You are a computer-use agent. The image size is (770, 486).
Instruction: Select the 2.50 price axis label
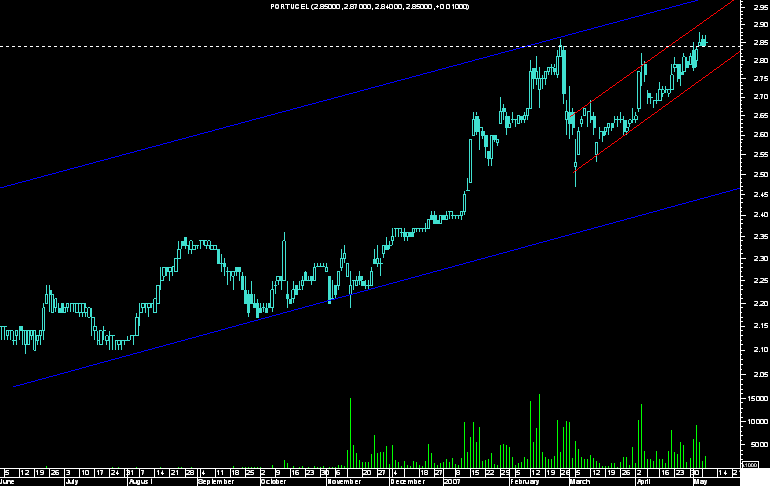coord(761,174)
